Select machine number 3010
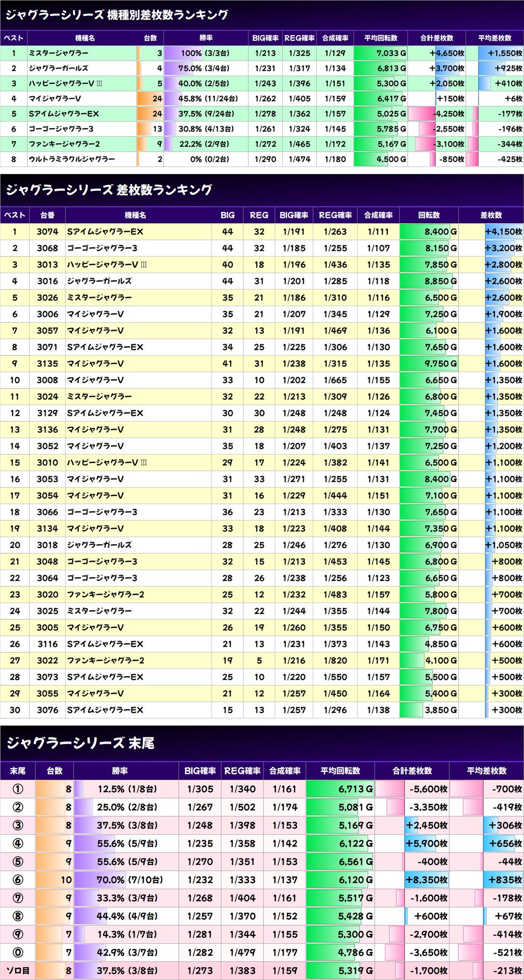524x980 pixels. tap(47, 463)
